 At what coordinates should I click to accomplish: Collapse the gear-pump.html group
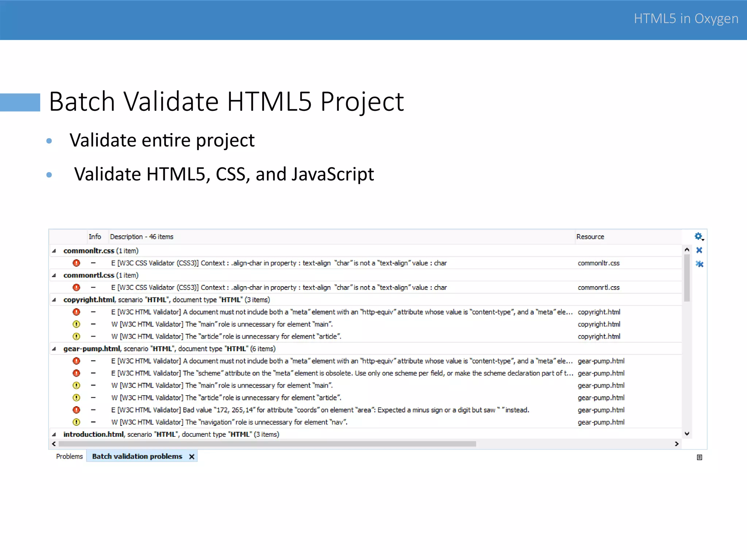pos(54,349)
